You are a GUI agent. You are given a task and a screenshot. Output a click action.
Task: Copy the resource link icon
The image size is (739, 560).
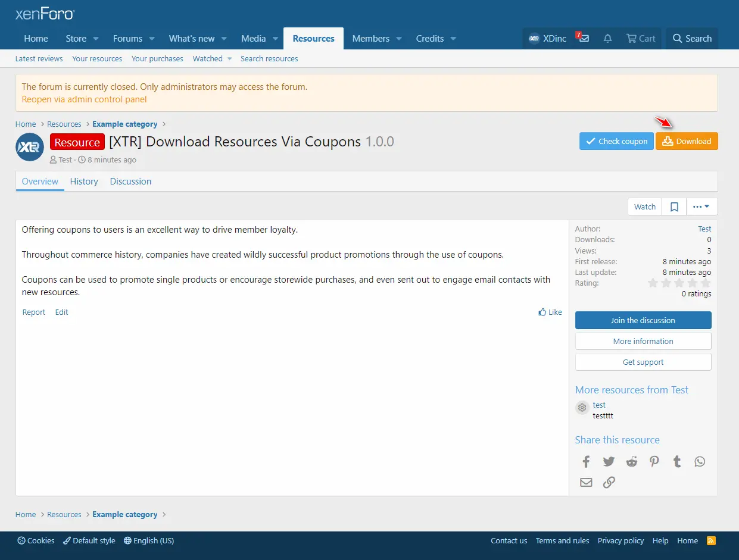point(609,482)
